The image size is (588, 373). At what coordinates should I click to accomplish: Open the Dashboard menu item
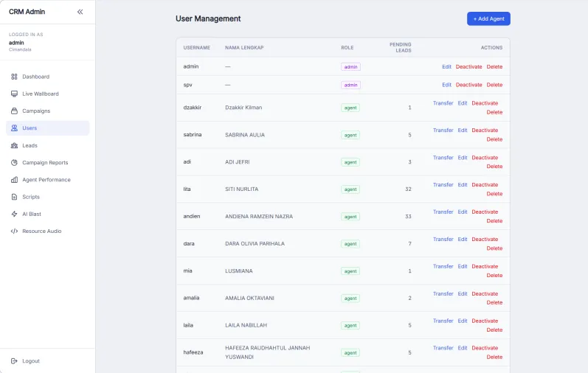tap(48, 77)
